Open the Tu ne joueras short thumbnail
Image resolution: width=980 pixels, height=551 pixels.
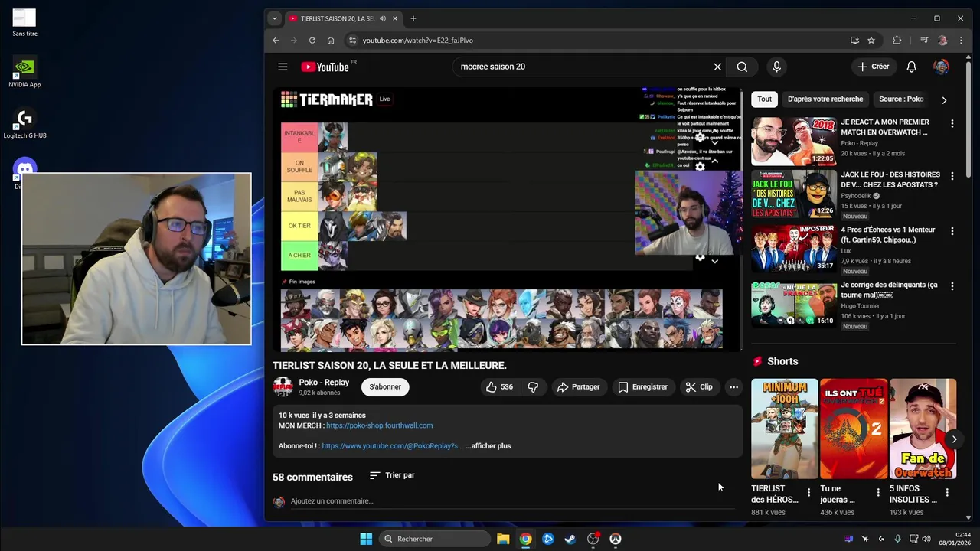(854, 429)
